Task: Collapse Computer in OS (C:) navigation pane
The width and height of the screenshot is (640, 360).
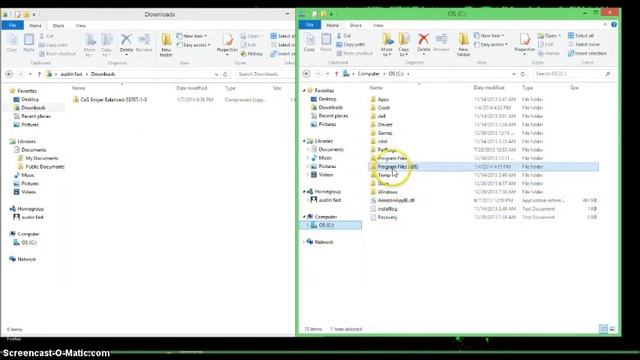Action: pos(304,217)
